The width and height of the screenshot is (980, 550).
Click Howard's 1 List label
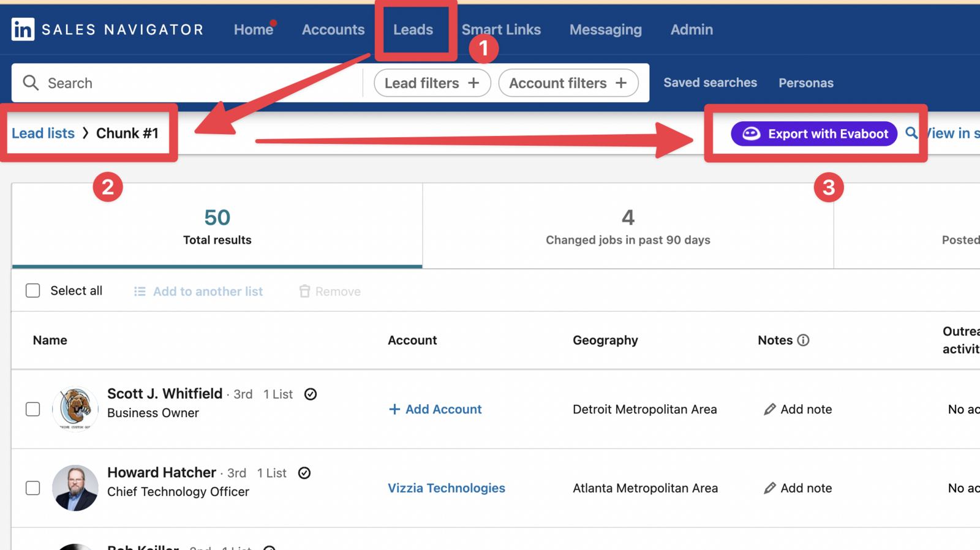click(272, 473)
